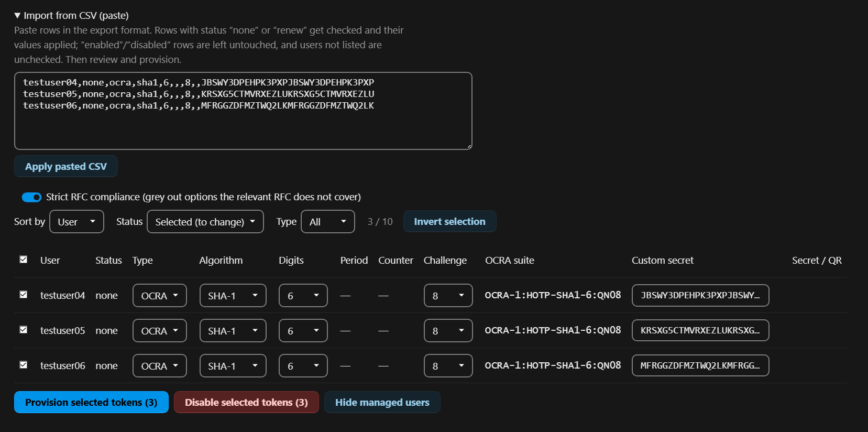868x432 pixels.
Task: Toggle the select-all checkbox in table header
Action: point(24,260)
